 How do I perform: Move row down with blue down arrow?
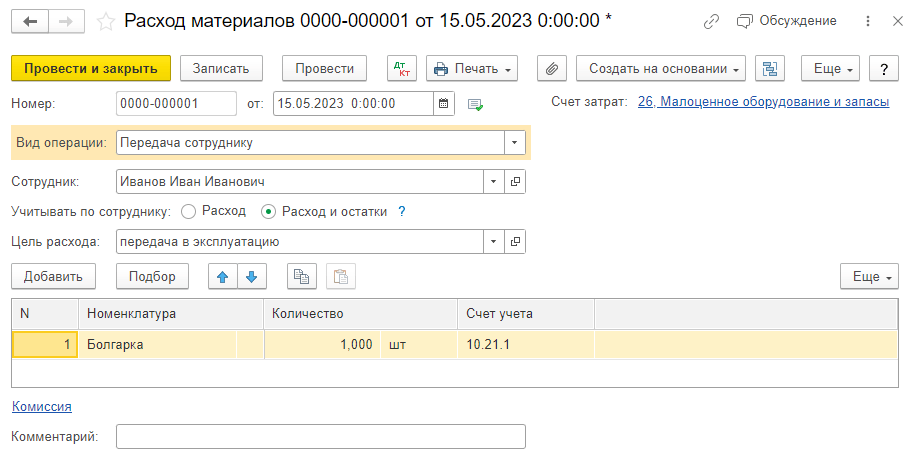pos(252,277)
